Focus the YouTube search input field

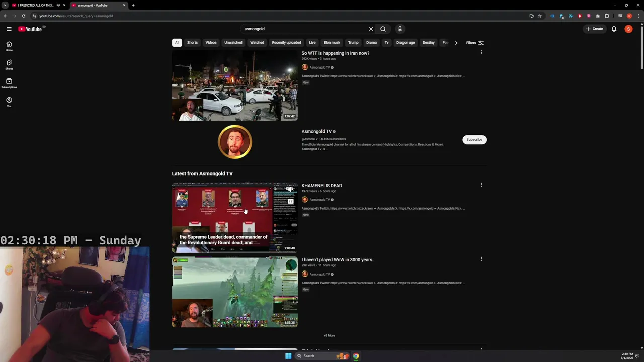coord(304,29)
